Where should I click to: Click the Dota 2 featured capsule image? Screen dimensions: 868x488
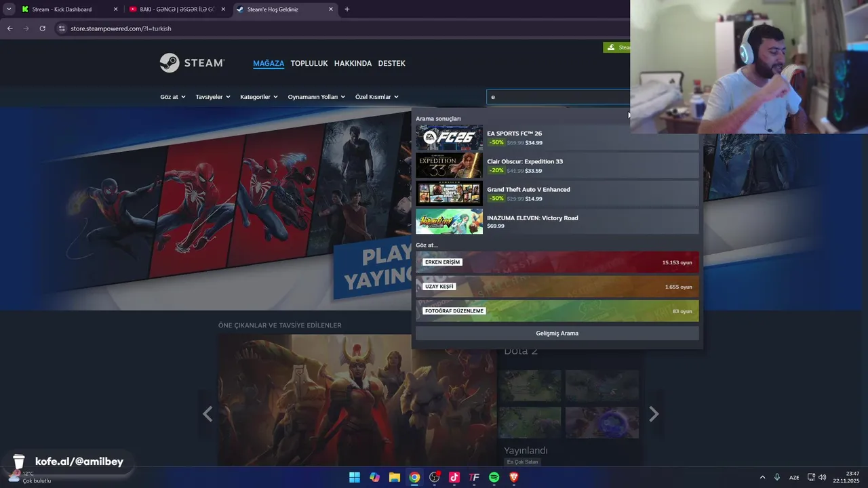357,401
